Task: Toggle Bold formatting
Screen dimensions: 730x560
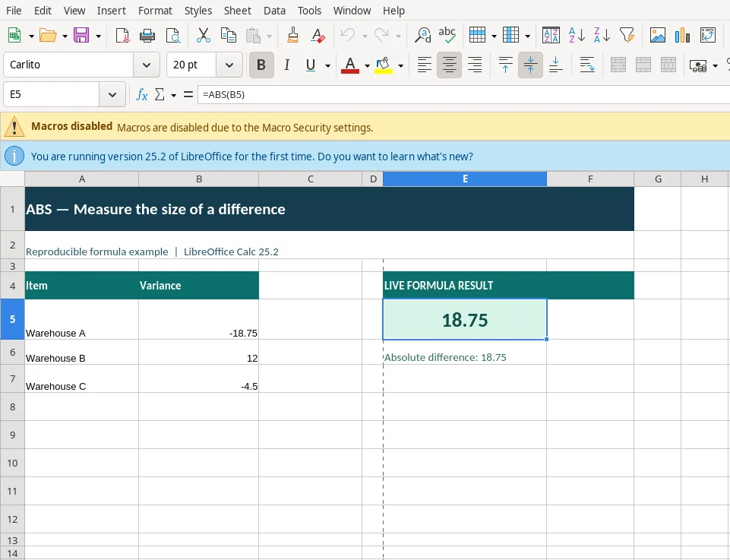Action: coord(261,65)
